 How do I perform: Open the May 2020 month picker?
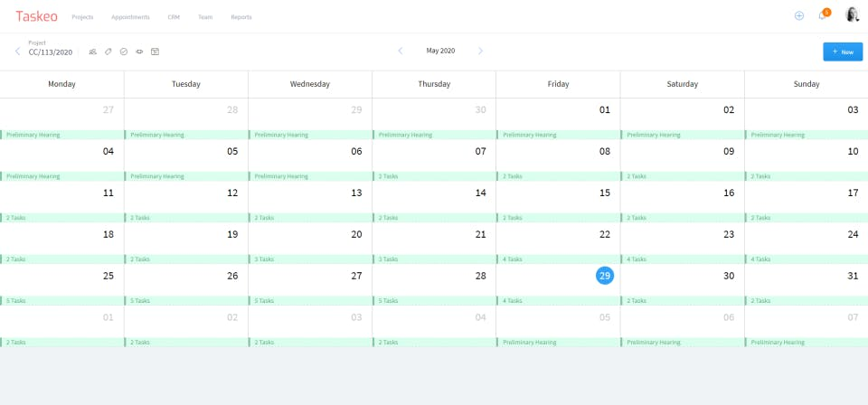click(440, 52)
